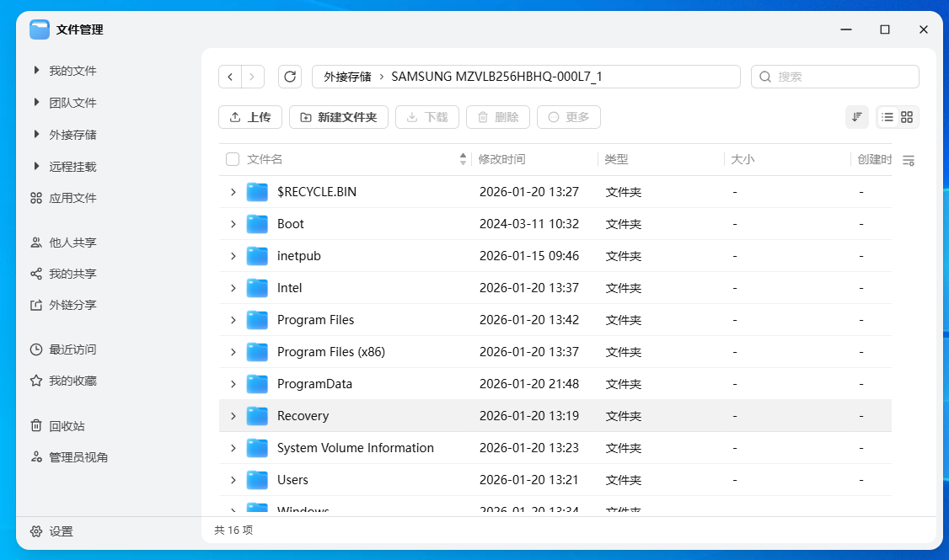The height and width of the screenshot is (560, 949).
Task: Open 最近访问 in the sidebar
Action: pyautogui.click(x=72, y=349)
